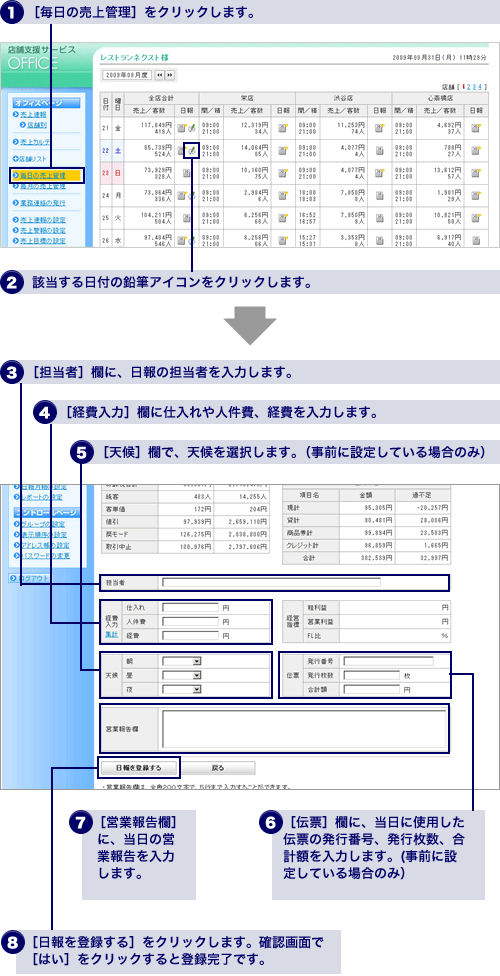Select 毎日の売上管理 in the sidebar menu
This screenshot has width=500, height=976.
click(x=42, y=175)
